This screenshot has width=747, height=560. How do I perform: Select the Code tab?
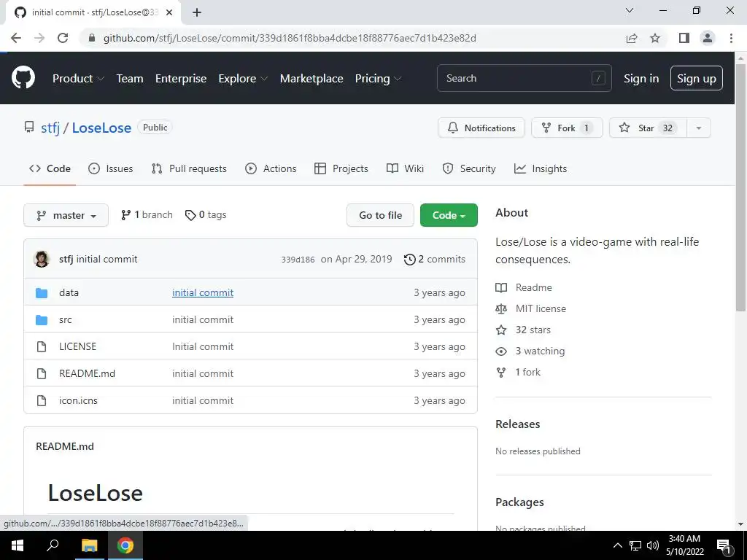(50, 168)
